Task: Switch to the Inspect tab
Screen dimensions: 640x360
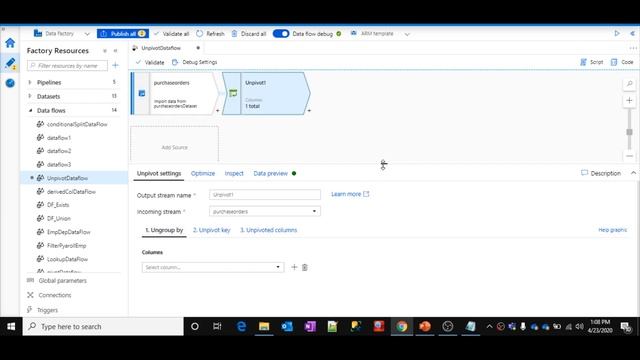Action: click(x=234, y=173)
